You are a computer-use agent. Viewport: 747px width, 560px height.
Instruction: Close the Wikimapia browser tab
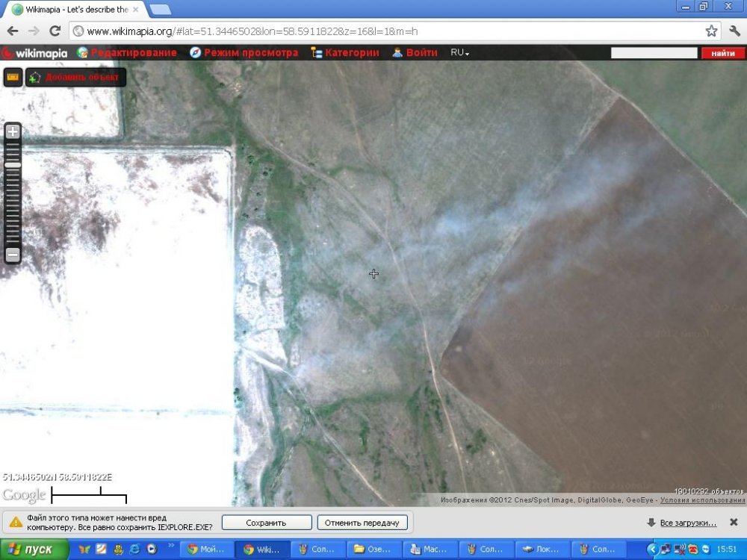(x=136, y=9)
